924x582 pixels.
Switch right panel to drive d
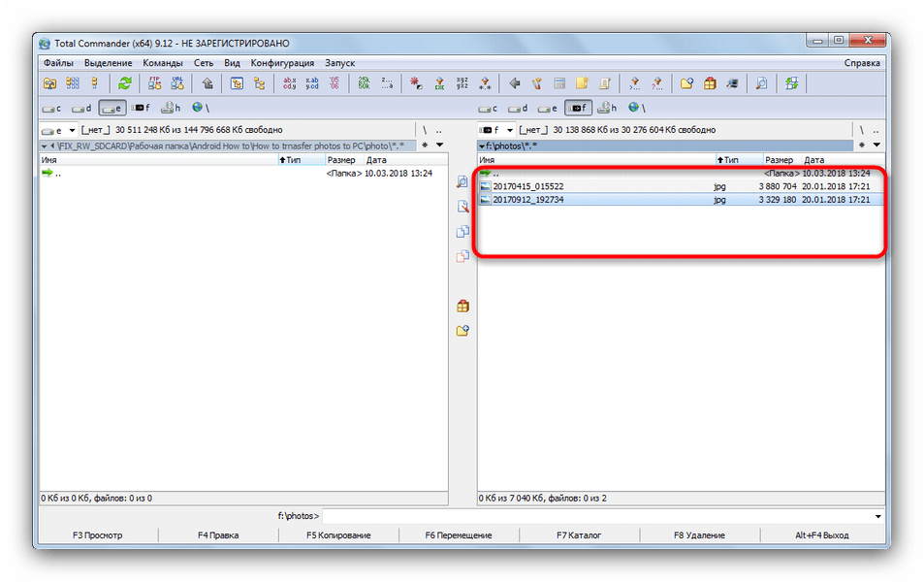coord(518,108)
